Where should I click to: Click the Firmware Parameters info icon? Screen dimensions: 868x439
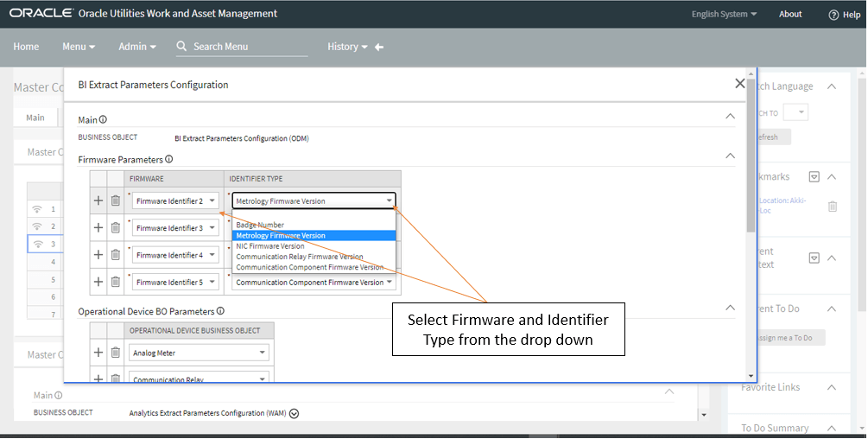(x=168, y=159)
